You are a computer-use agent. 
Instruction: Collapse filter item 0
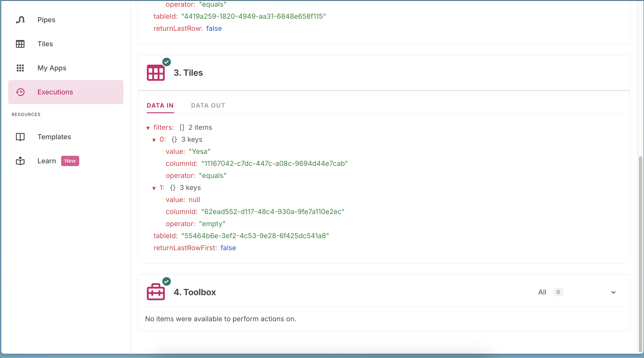pos(154,140)
